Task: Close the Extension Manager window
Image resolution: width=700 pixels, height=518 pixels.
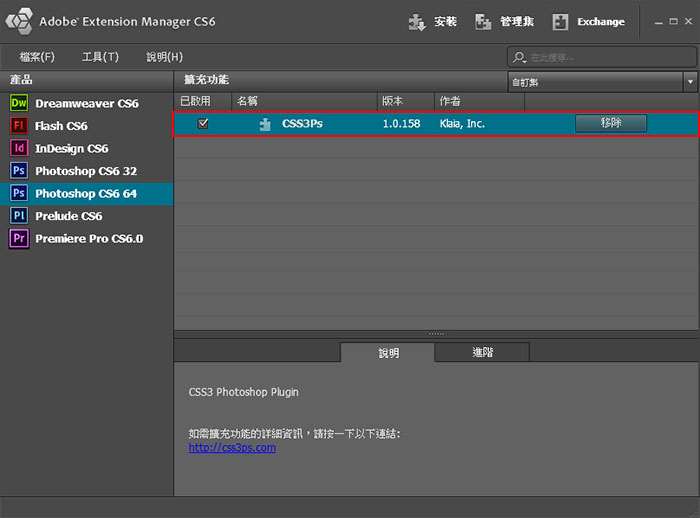Action: (688, 21)
